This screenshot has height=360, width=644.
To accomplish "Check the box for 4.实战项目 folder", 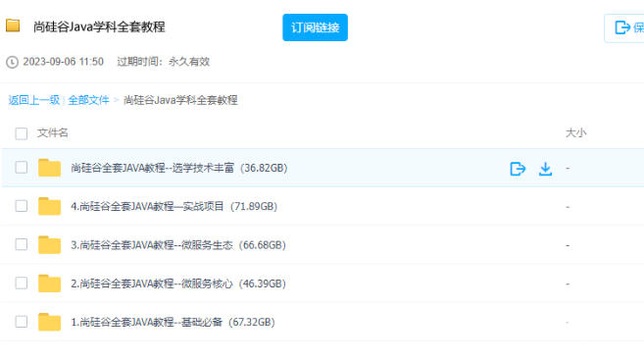I will click(22, 206).
